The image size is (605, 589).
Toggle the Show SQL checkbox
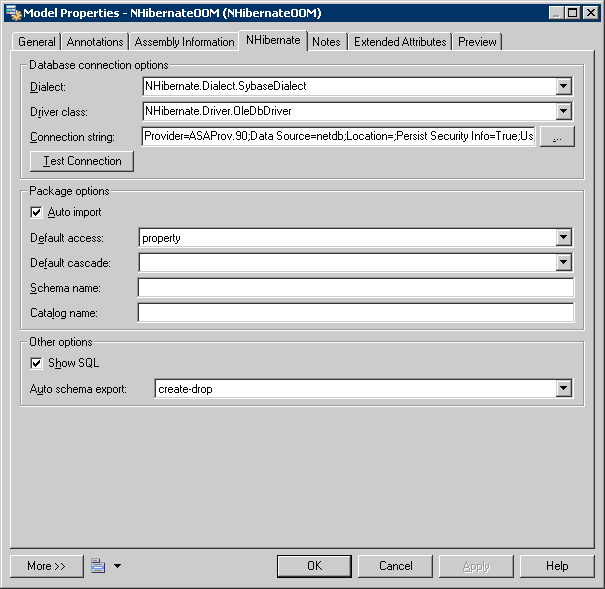(x=36, y=363)
